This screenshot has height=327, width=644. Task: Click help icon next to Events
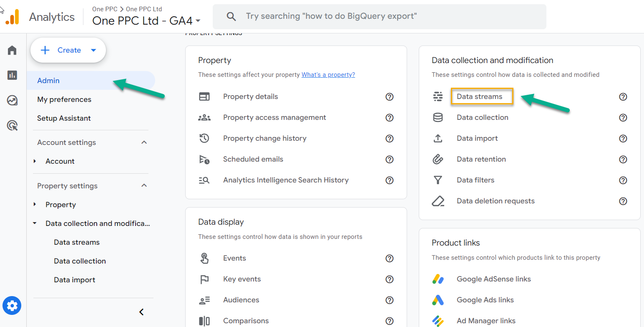point(390,259)
